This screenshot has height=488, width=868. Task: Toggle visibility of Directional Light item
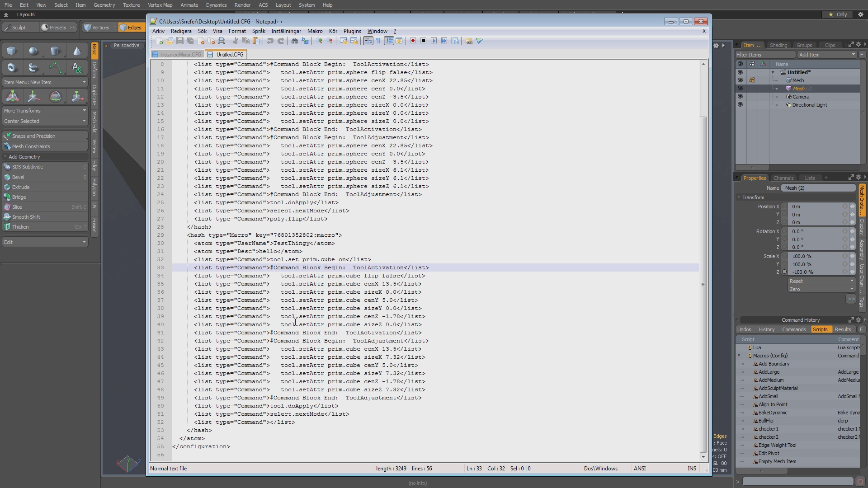pyautogui.click(x=740, y=105)
